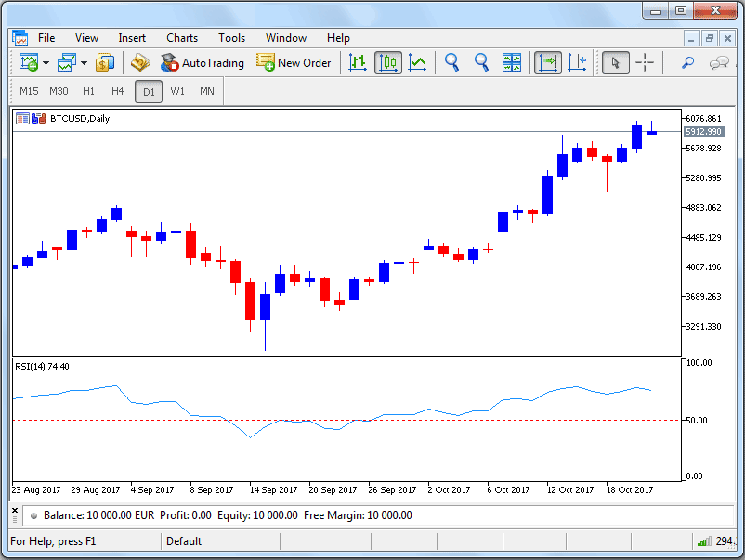The width and height of the screenshot is (745, 560).
Task: Open the New Chart dropdown arrow
Action: pyautogui.click(x=46, y=63)
